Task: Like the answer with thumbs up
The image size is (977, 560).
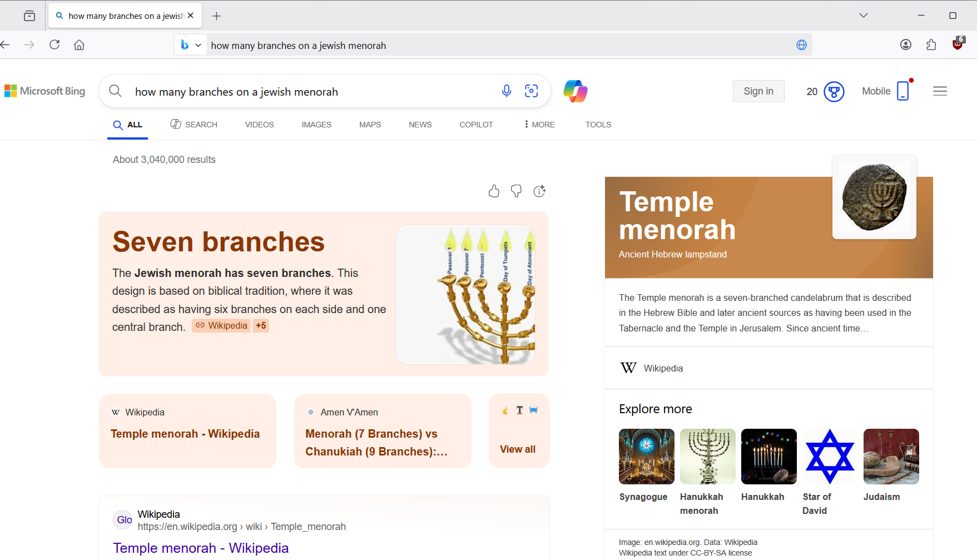Action: [x=494, y=191]
